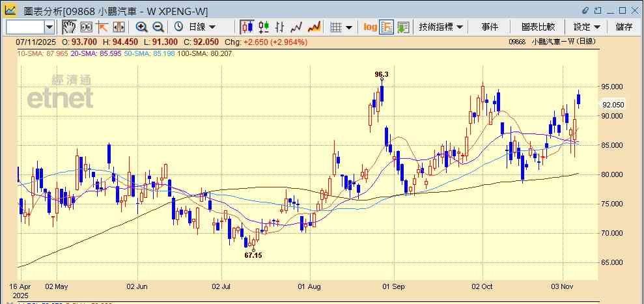Open the 技術指標 indicators menu
Viewport: 644px width, 304px height.
coord(441,27)
